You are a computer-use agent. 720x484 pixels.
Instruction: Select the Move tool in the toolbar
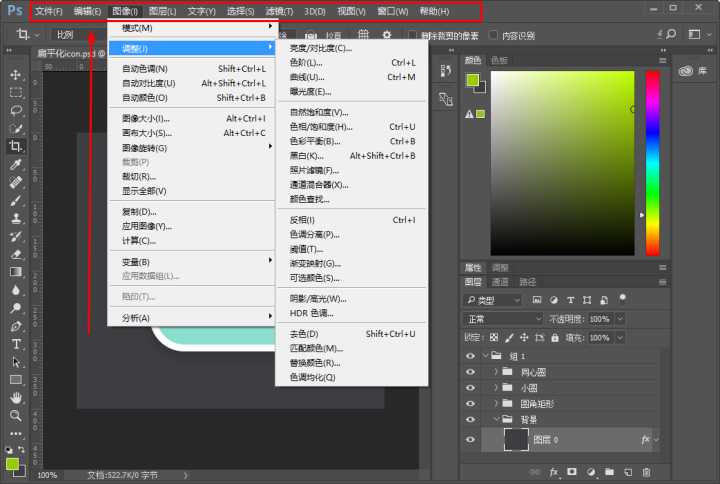(16, 75)
